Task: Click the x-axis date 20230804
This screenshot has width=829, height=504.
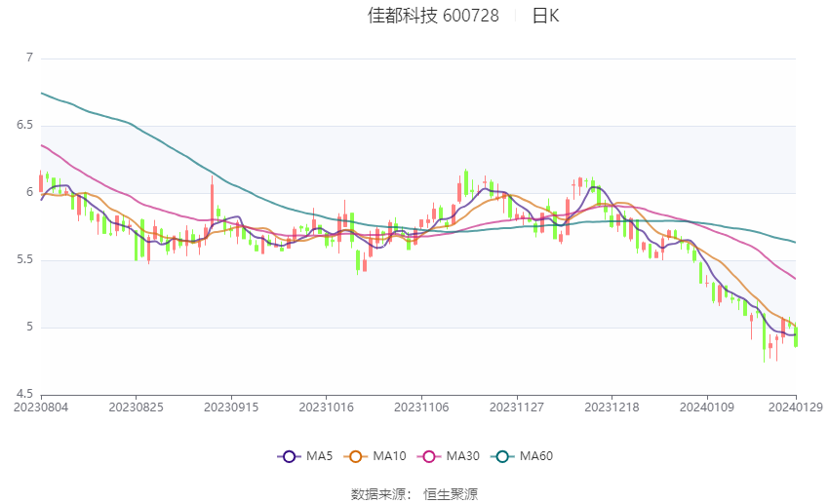Action: (x=41, y=407)
